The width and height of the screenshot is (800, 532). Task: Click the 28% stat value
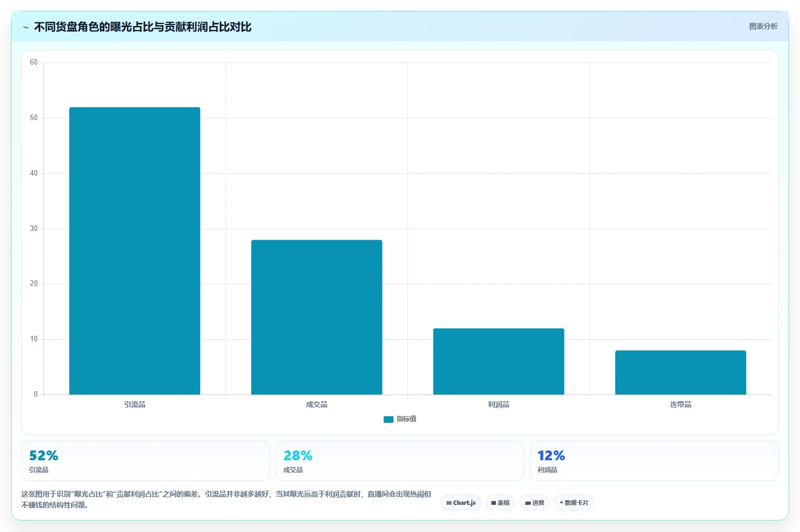click(298, 455)
